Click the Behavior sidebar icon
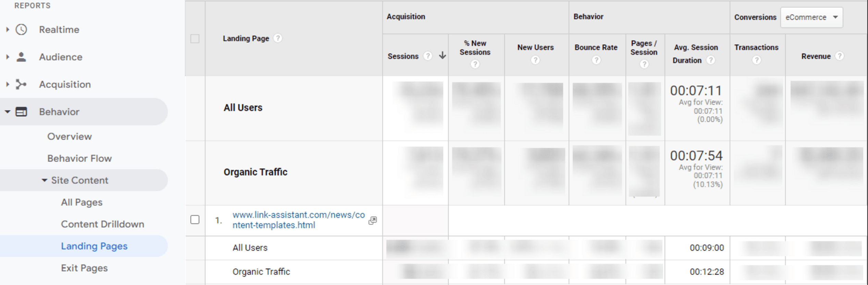 [x=21, y=112]
